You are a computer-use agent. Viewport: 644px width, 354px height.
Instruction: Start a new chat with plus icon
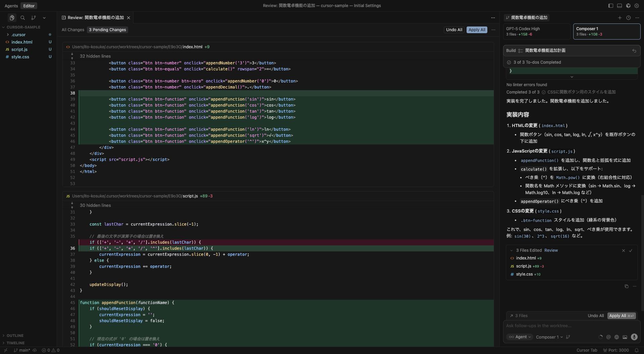click(620, 18)
